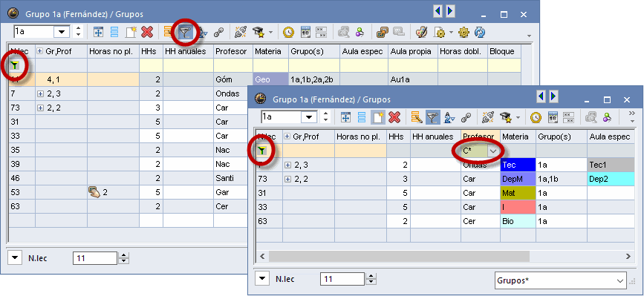Click graduation cap icon in front window toolbar
Screen dimensions: 644x296
tap(505, 118)
